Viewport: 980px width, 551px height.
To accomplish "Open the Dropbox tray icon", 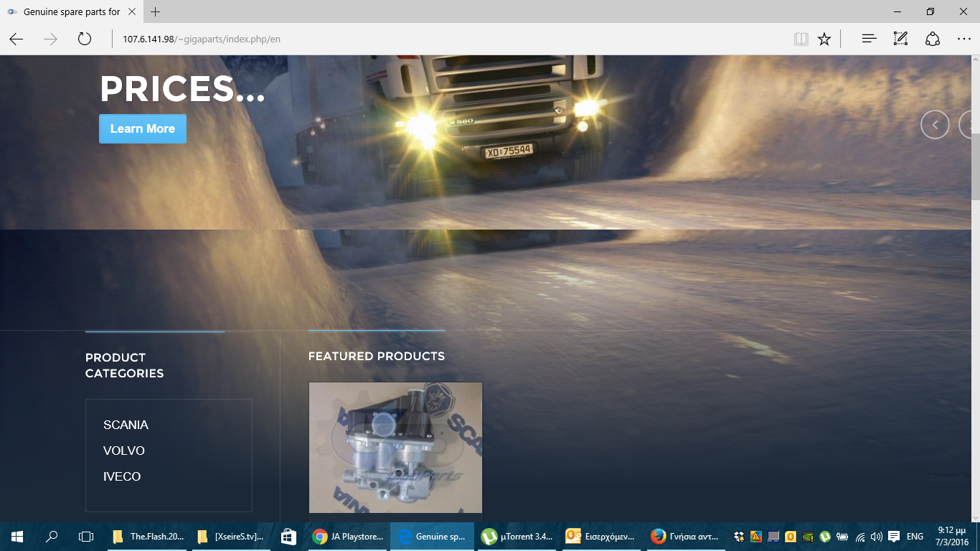I will pyautogui.click(x=739, y=537).
